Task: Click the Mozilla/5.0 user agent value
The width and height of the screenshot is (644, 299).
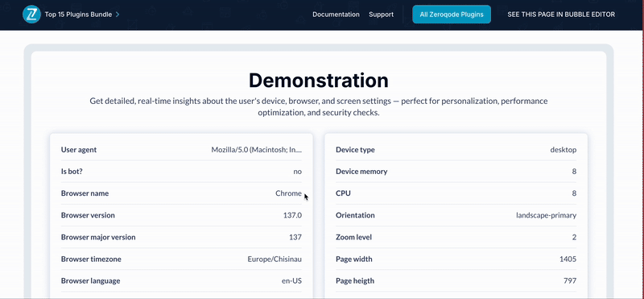Action: (257, 150)
